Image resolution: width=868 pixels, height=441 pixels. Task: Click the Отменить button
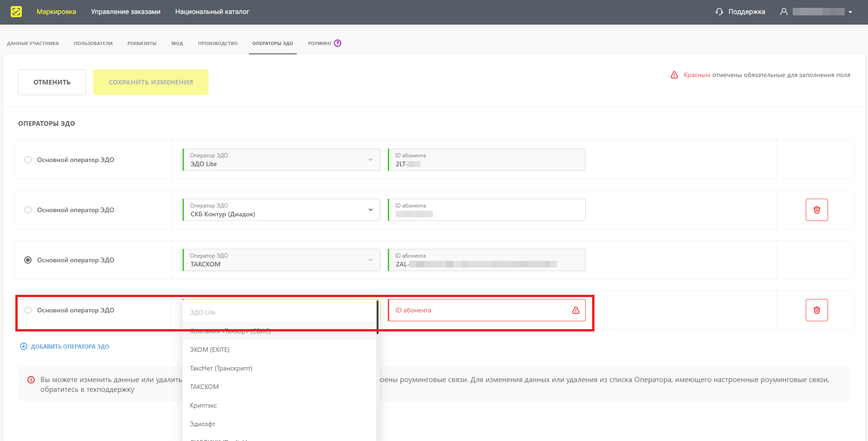click(x=52, y=82)
